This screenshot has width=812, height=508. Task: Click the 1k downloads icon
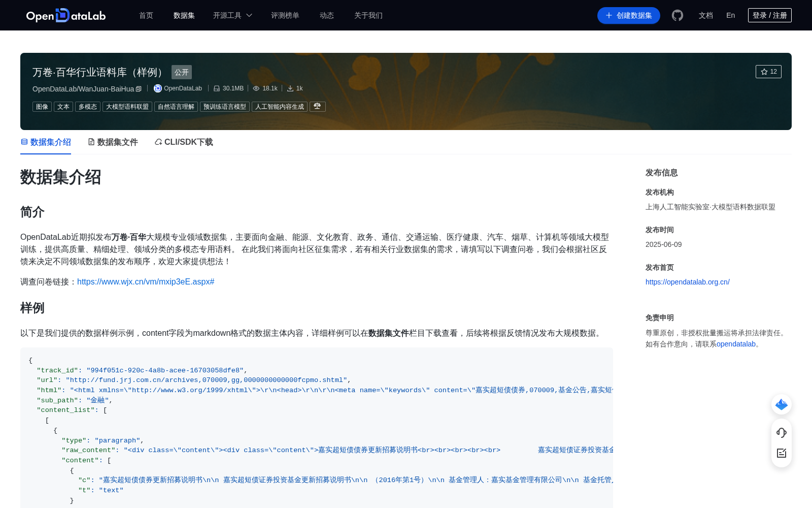290,88
